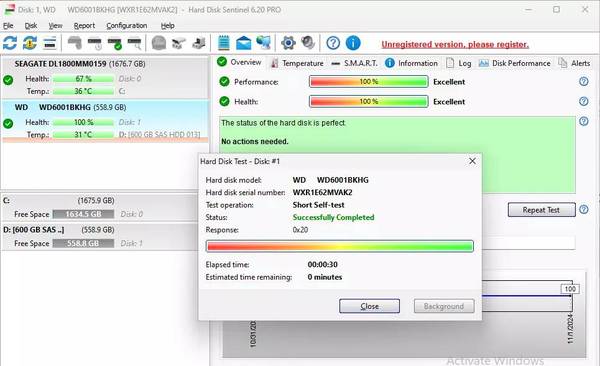Click the refresh icon with warning badge
The height and width of the screenshot is (366, 600).
[x=30, y=43]
